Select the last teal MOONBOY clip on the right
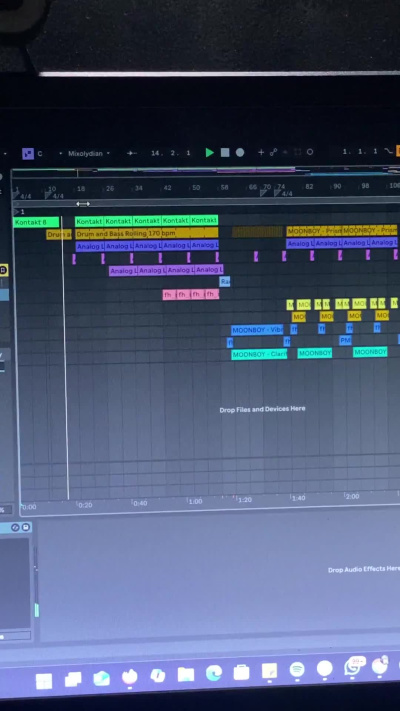Viewport: 400px width, 711px height. pos(370,352)
